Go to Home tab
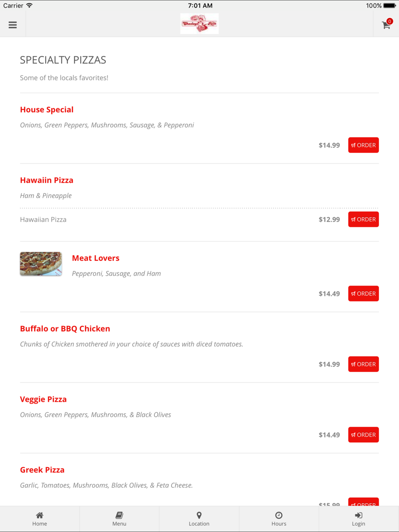 point(40,519)
